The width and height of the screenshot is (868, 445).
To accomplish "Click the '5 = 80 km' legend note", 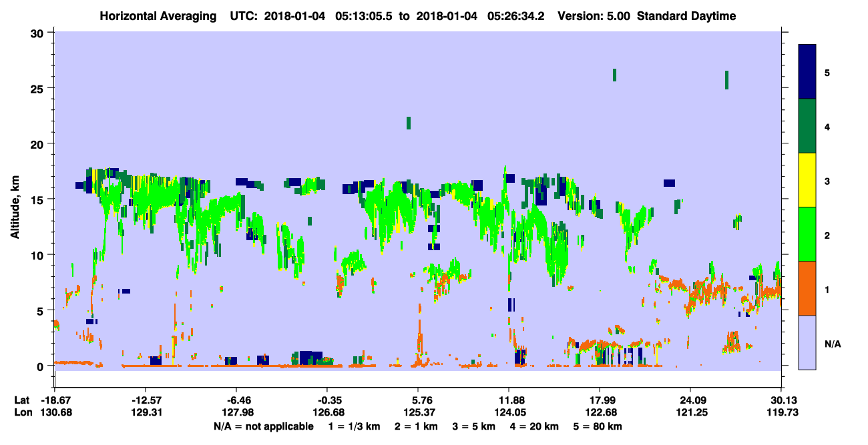I will 599,426.
